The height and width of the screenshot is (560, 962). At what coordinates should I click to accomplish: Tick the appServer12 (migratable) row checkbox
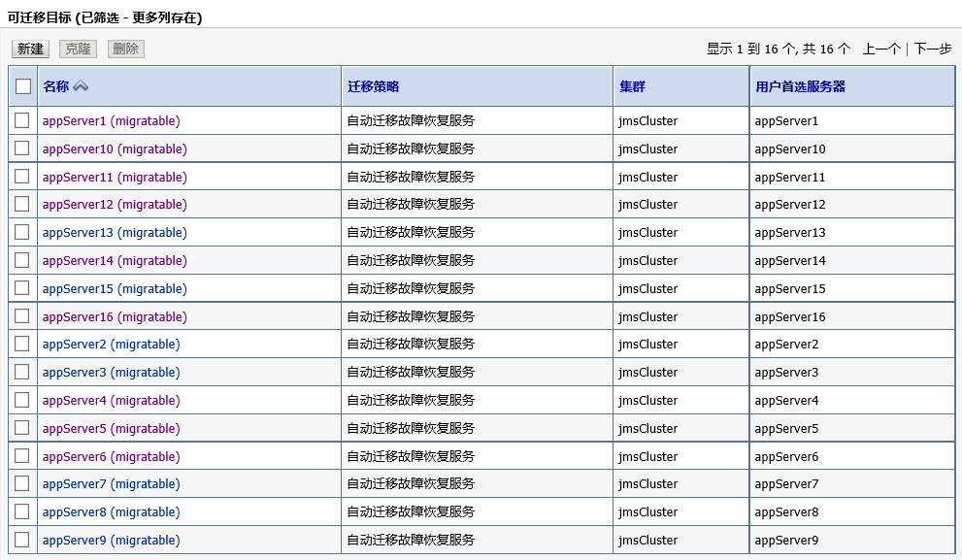[22, 204]
